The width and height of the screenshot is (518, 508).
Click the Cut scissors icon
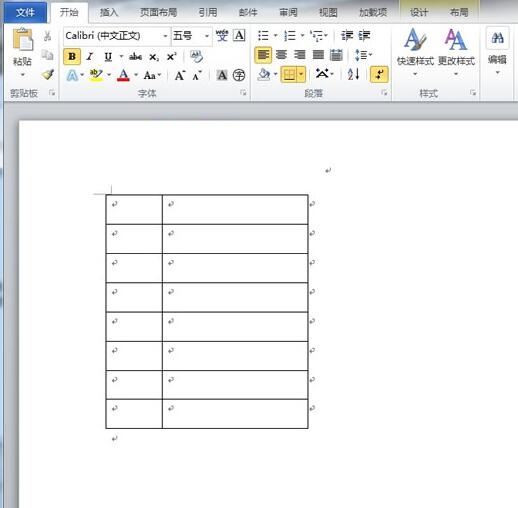pyautogui.click(x=47, y=36)
